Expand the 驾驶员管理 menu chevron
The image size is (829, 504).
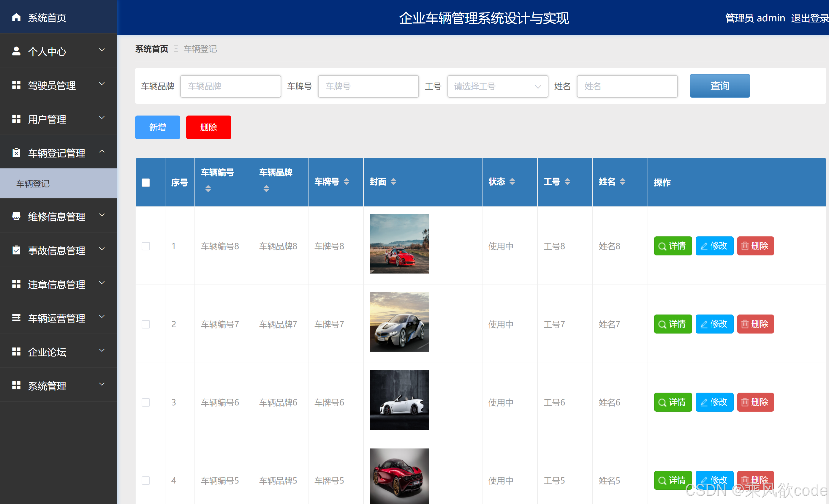click(102, 84)
